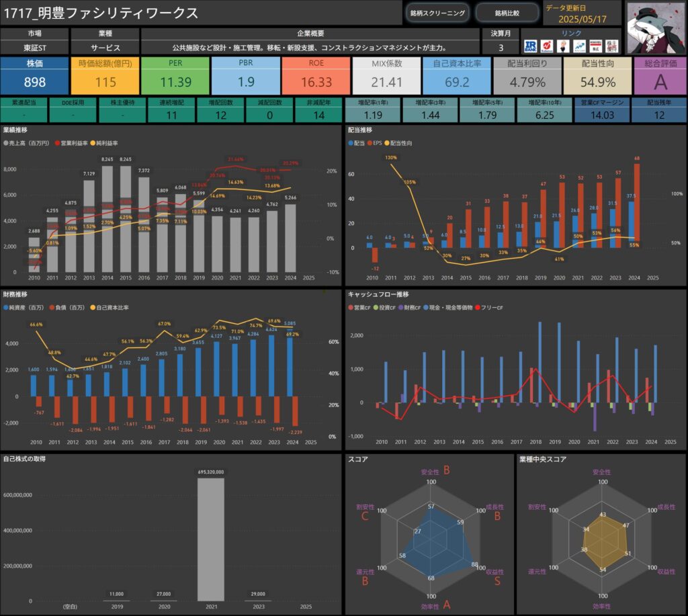Click the 割安性 C grade in スコア radar
This screenshot has height=616, width=688.
(365, 515)
